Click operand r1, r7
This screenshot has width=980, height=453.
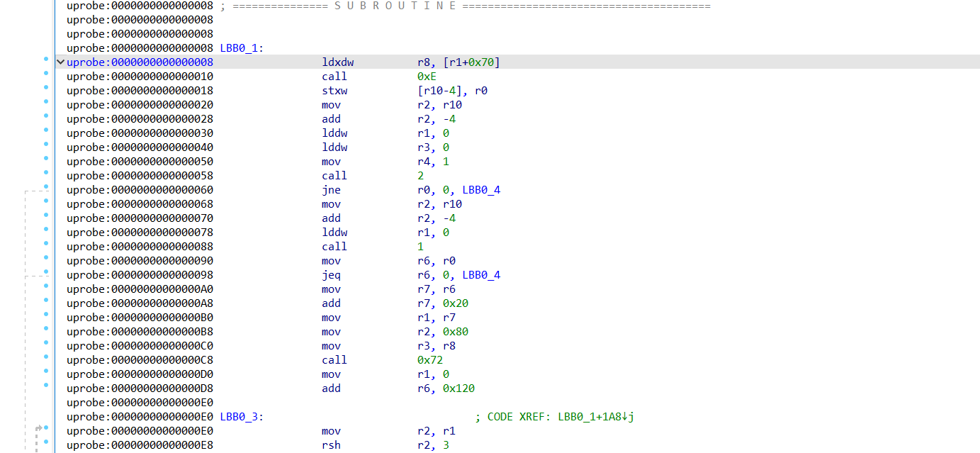point(437,318)
